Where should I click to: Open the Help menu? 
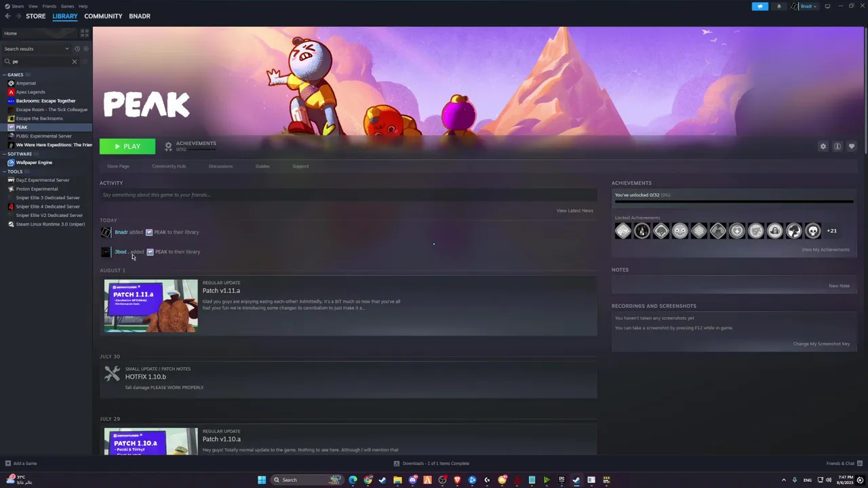click(83, 6)
